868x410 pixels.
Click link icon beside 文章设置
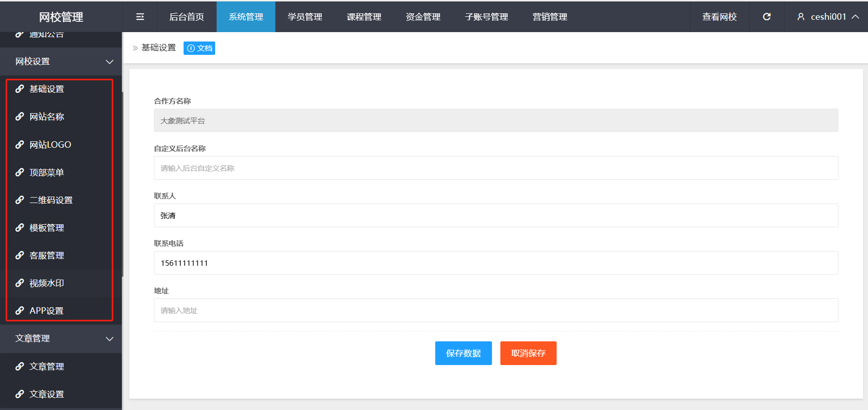(x=20, y=394)
